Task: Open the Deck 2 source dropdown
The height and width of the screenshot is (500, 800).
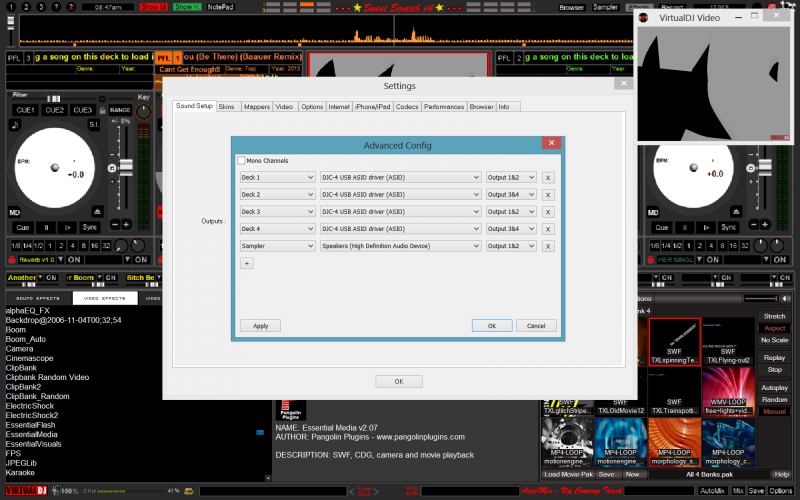Action: 278,194
